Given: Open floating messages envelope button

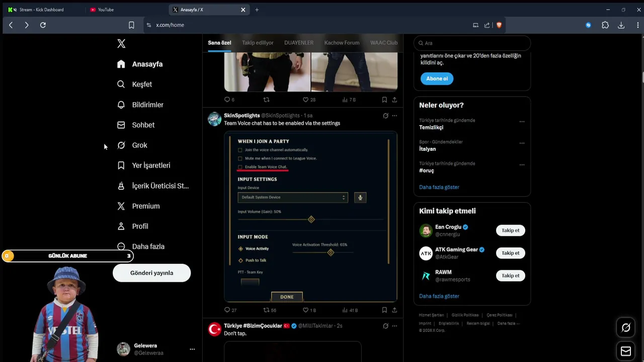Looking at the screenshot, I should [x=626, y=351].
